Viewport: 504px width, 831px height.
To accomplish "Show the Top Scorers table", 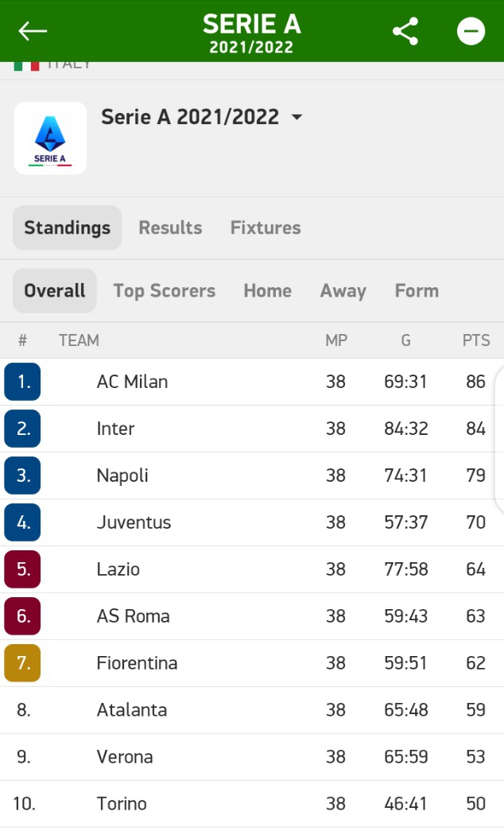I will pos(165,291).
